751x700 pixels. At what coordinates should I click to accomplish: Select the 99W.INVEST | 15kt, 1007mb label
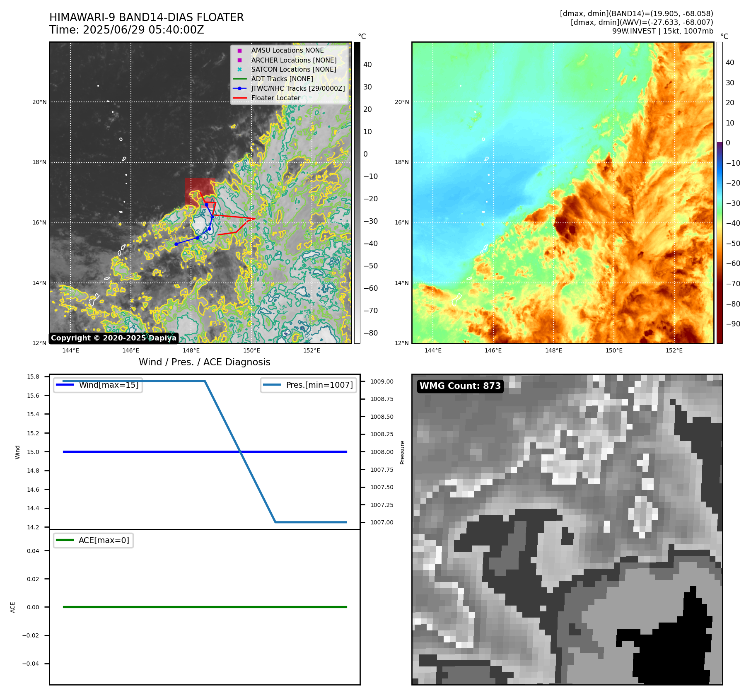[x=663, y=31]
